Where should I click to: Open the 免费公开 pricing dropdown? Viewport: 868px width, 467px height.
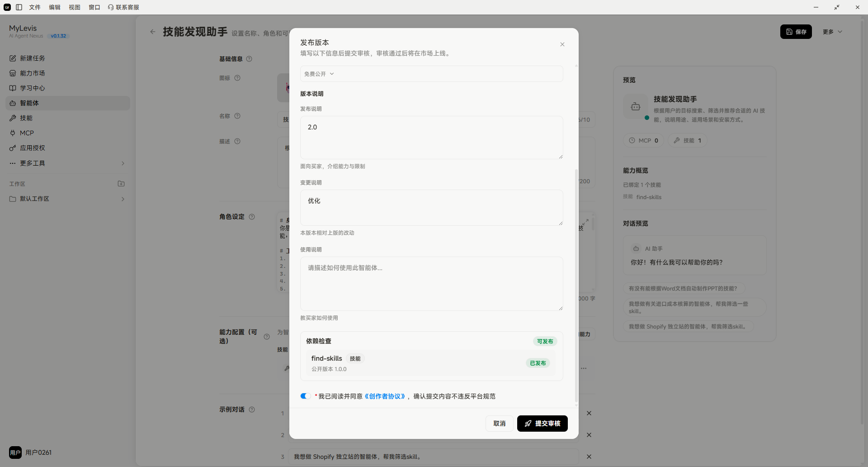[x=432, y=74]
